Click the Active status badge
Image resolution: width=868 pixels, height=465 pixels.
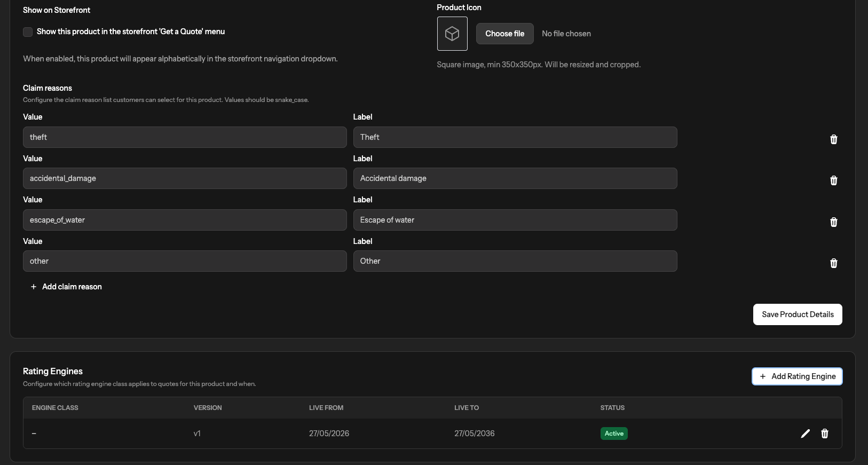coord(614,434)
